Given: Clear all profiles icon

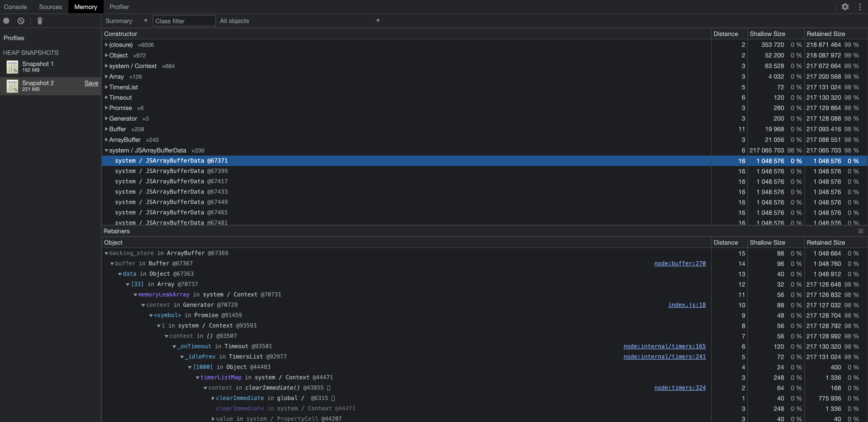Looking at the screenshot, I should [21, 21].
